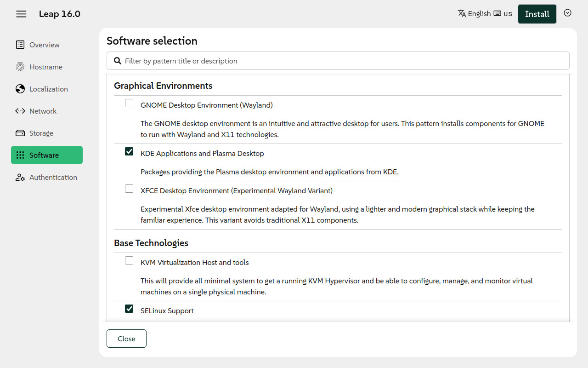Click the Hostname fingerprint icon
The image size is (588, 368).
tap(20, 67)
